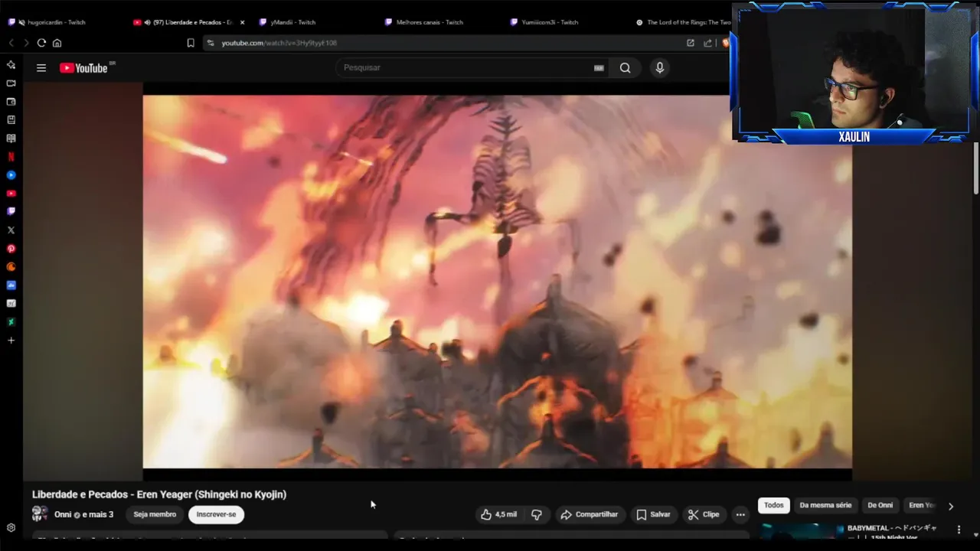This screenshot has height=551, width=980.
Task: Open Pinterest shortcut in the sidebar
Action: pyautogui.click(x=11, y=249)
